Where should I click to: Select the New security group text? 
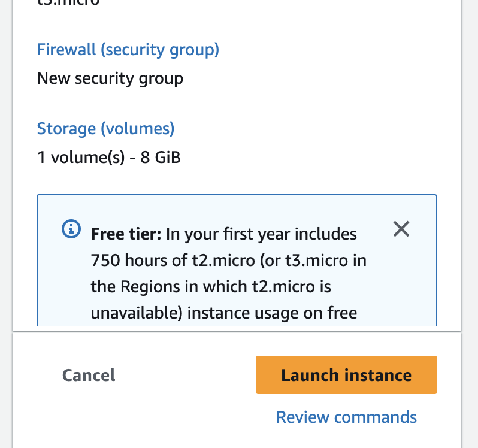pos(110,78)
